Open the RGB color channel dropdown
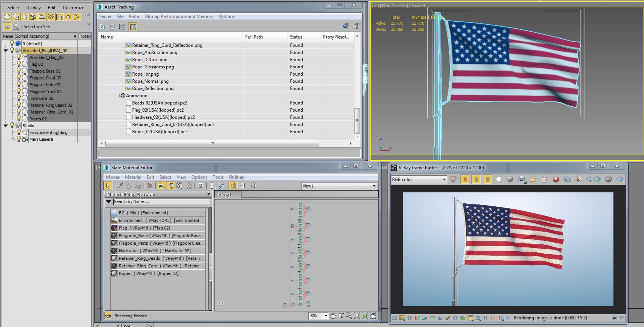Screen dimensions: 644x327 (x=444, y=179)
